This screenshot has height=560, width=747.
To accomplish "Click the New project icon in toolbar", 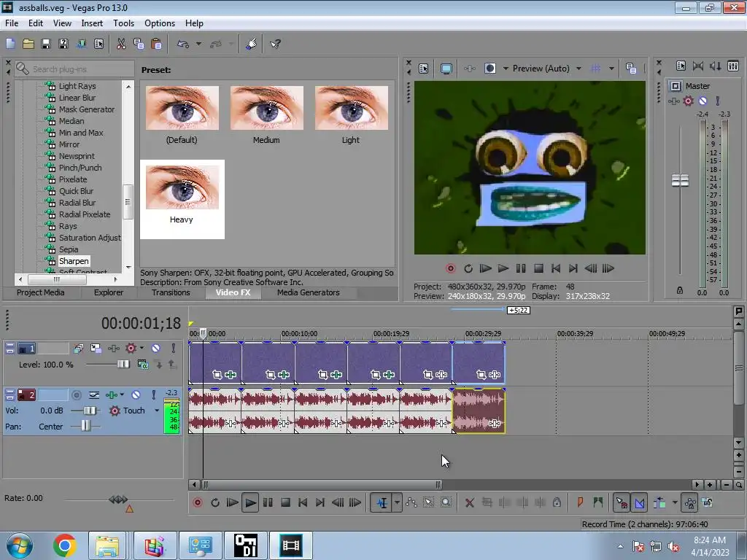I will coord(10,44).
